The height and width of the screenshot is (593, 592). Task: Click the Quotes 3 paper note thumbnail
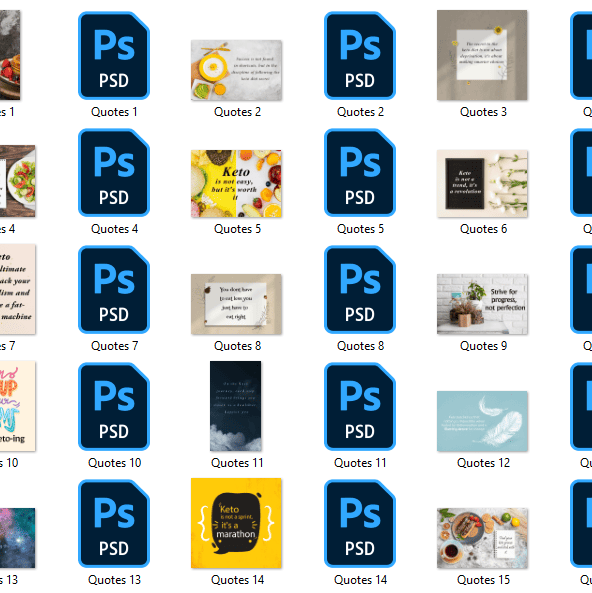[482, 55]
